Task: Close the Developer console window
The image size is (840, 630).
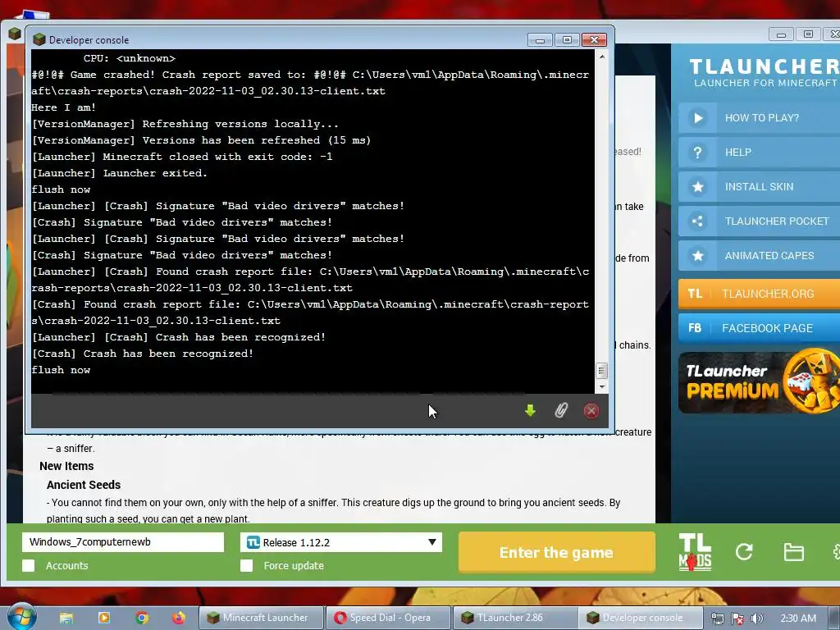Action: click(594, 40)
